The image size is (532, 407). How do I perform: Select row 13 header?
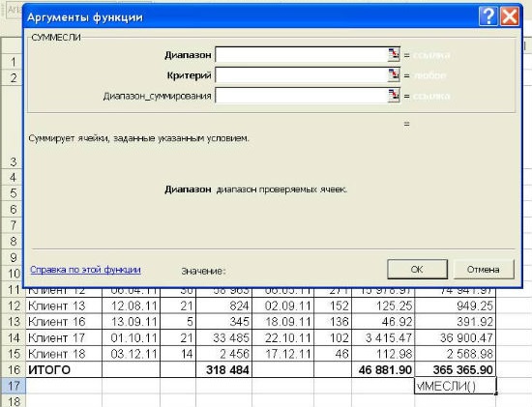pos(13,322)
